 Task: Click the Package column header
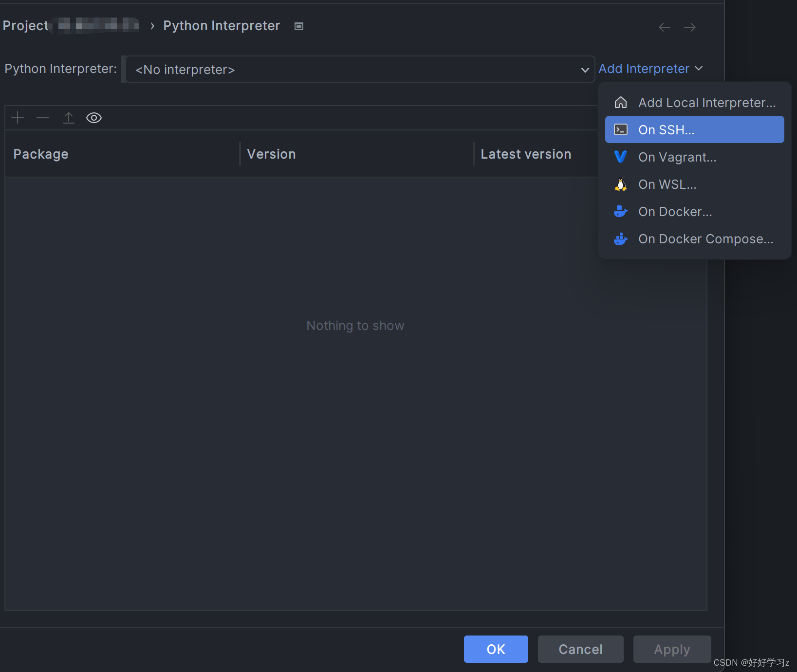tap(41, 154)
